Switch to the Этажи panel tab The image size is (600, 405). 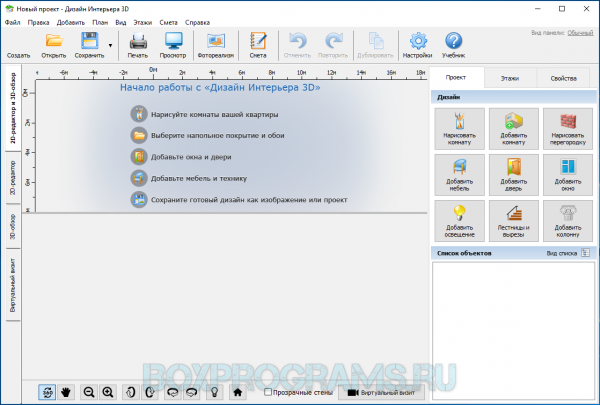[x=510, y=78]
